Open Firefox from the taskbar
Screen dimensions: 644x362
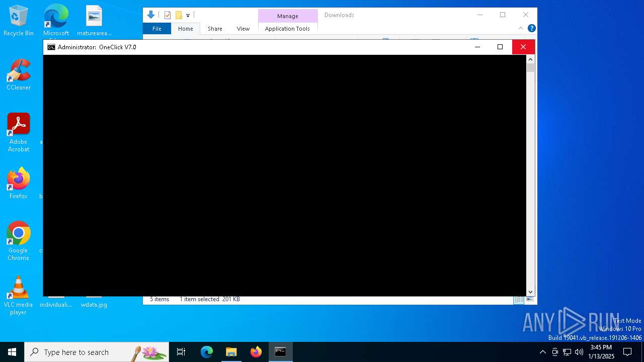[256, 352]
